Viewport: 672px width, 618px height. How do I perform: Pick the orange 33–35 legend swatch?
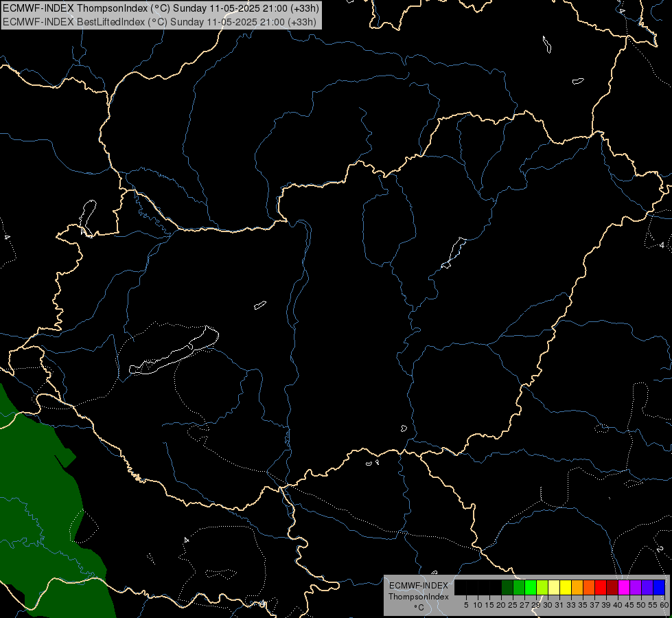coord(577,588)
